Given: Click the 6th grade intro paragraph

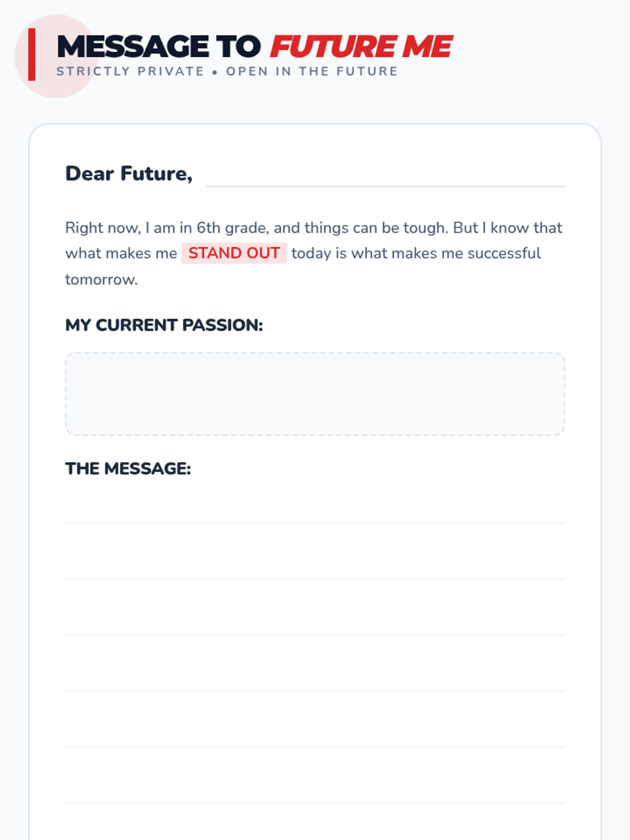Looking at the screenshot, I should tap(314, 254).
